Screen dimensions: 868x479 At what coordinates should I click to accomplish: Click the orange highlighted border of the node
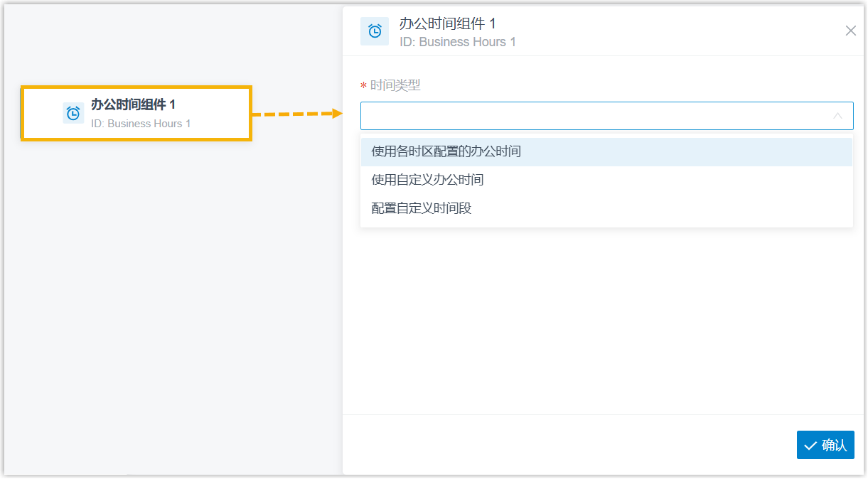pos(136,87)
